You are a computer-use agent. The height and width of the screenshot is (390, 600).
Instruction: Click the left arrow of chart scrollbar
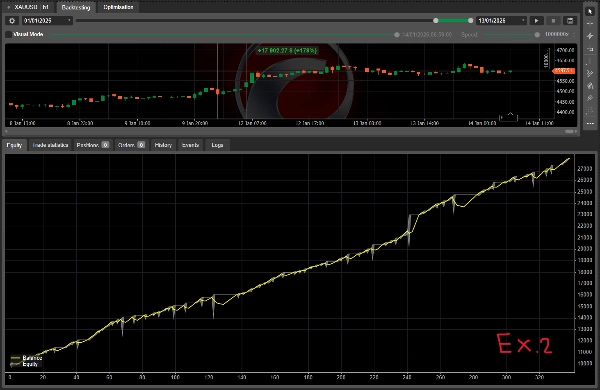(x=5, y=132)
